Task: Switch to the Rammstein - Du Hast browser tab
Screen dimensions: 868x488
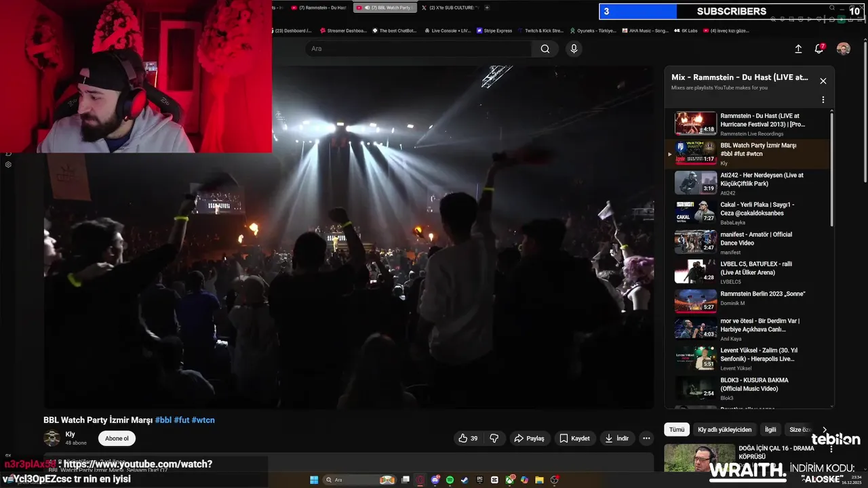Action: (x=320, y=7)
